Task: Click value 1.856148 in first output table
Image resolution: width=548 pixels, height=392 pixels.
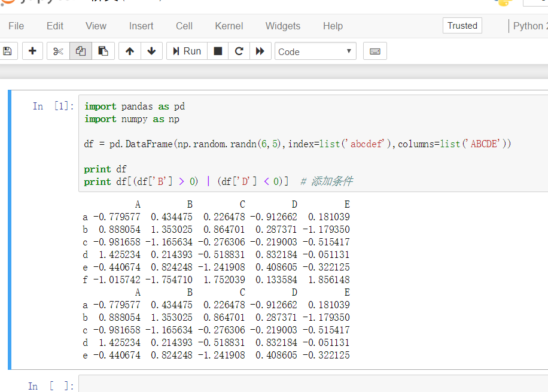Action: tap(329, 279)
